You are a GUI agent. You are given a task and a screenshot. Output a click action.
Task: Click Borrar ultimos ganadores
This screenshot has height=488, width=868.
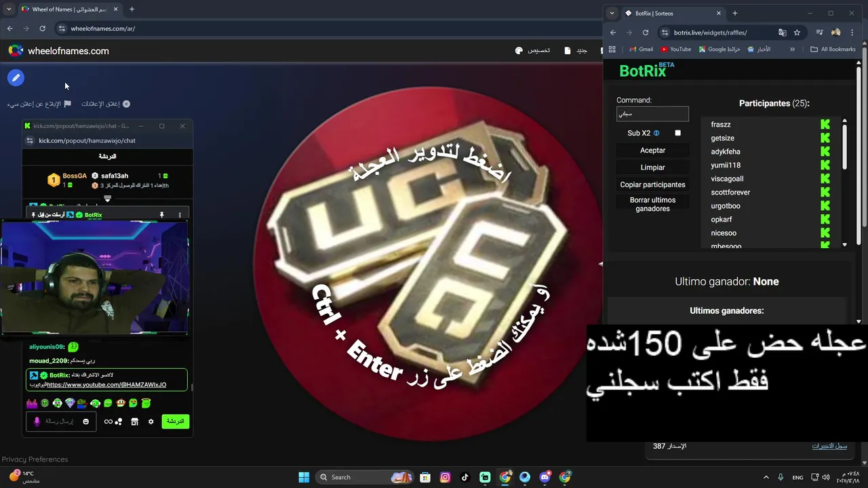[653, 204]
